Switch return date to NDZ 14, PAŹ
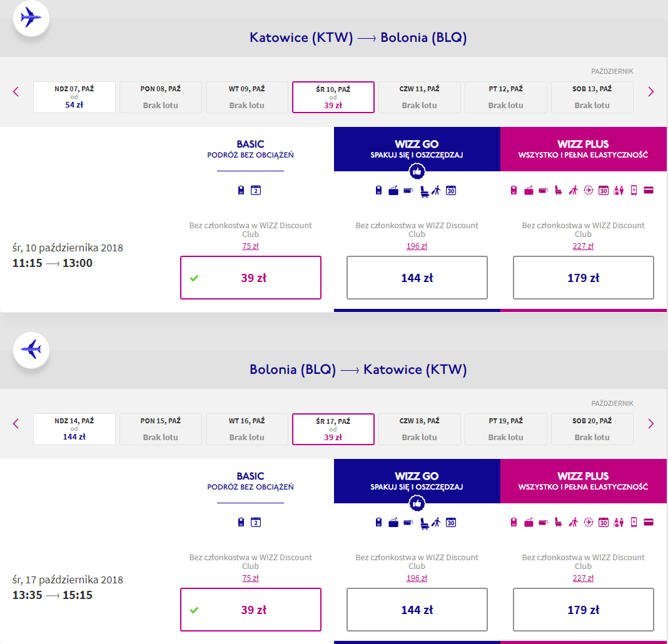The image size is (668, 644). [74, 429]
